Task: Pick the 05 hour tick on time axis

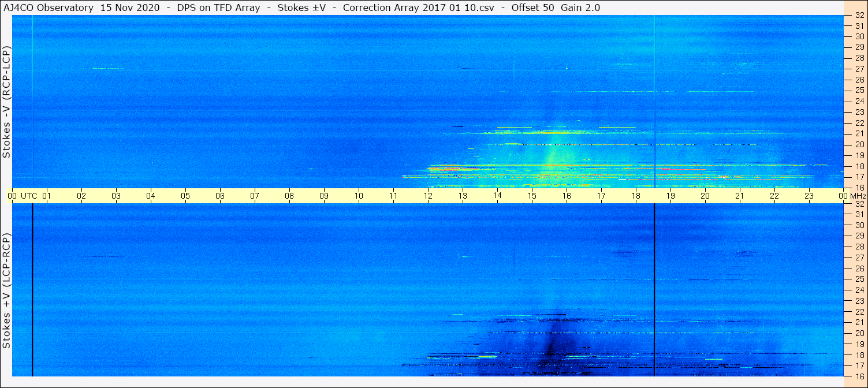Action: (x=185, y=196)
